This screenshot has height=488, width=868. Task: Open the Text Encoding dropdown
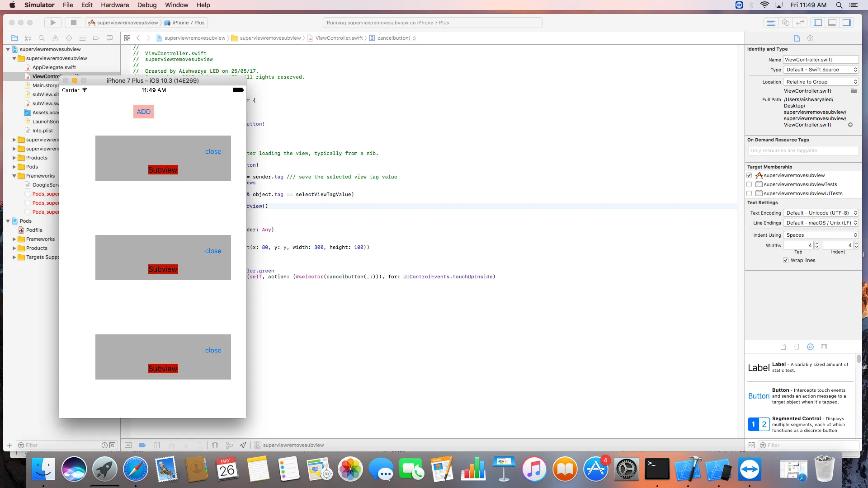point(821,213)
